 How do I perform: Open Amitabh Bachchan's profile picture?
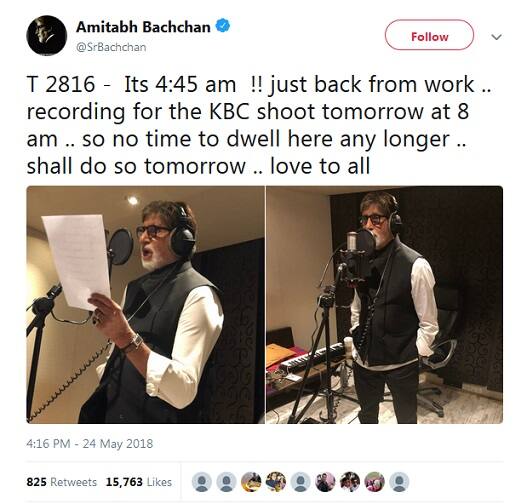(x=47, y=35)
